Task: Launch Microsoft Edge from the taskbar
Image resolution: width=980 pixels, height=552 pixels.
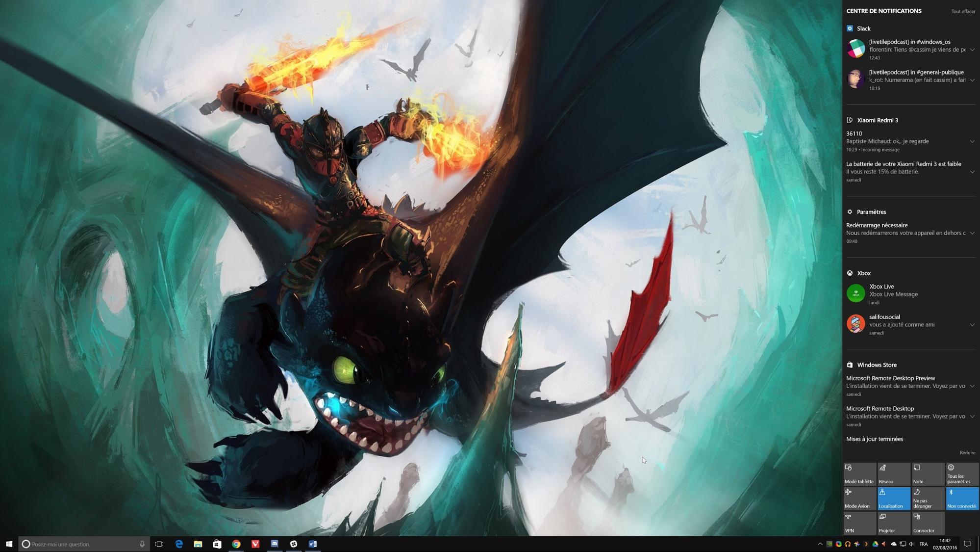Action: coord(179,544)
